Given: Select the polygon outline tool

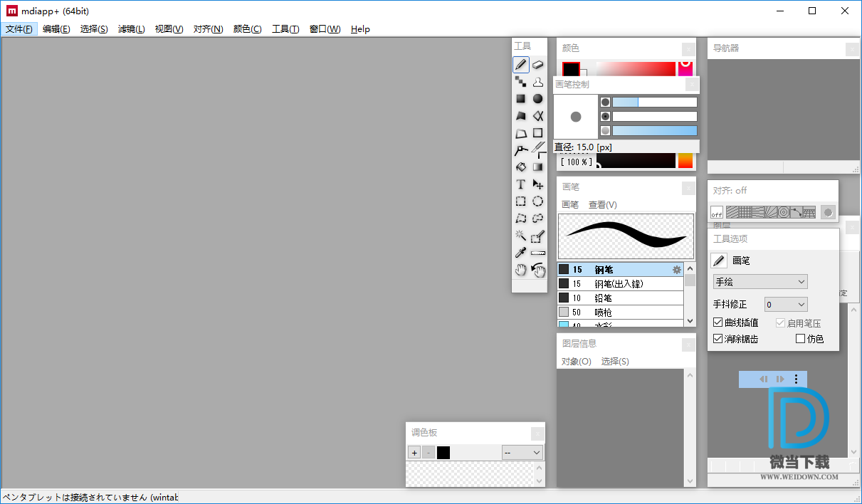Looking at the screenshot, I should [521, 133].
